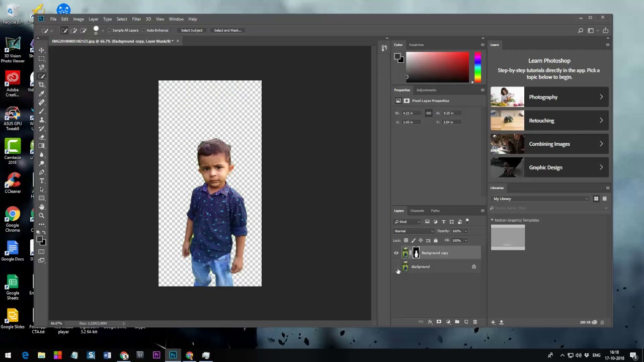Viewport: 644px width, 362px height.
Task: Select the Move tool
Action: click(42, 50)
